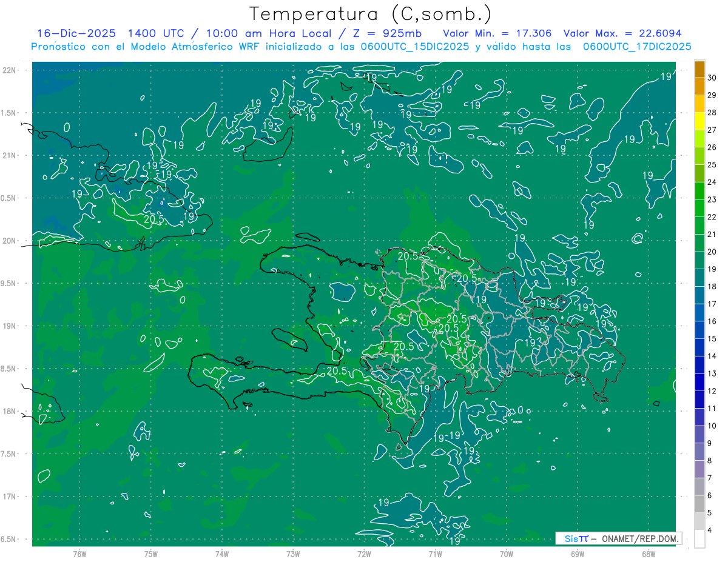
Task: Pick the purple swatch between 8 and 9
Action: pyautogui.click(x=699, y=452)
